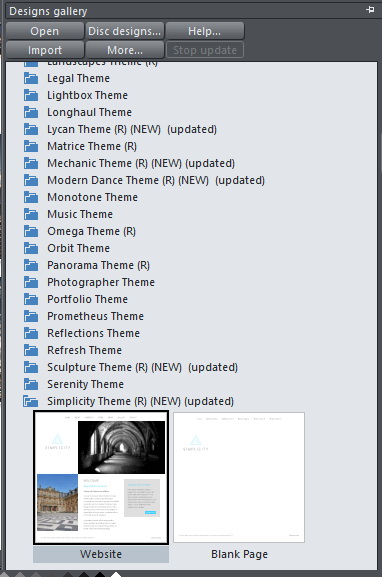
Task: Click the Mechanic Theme folder icon
Action: tap(31, 163)
